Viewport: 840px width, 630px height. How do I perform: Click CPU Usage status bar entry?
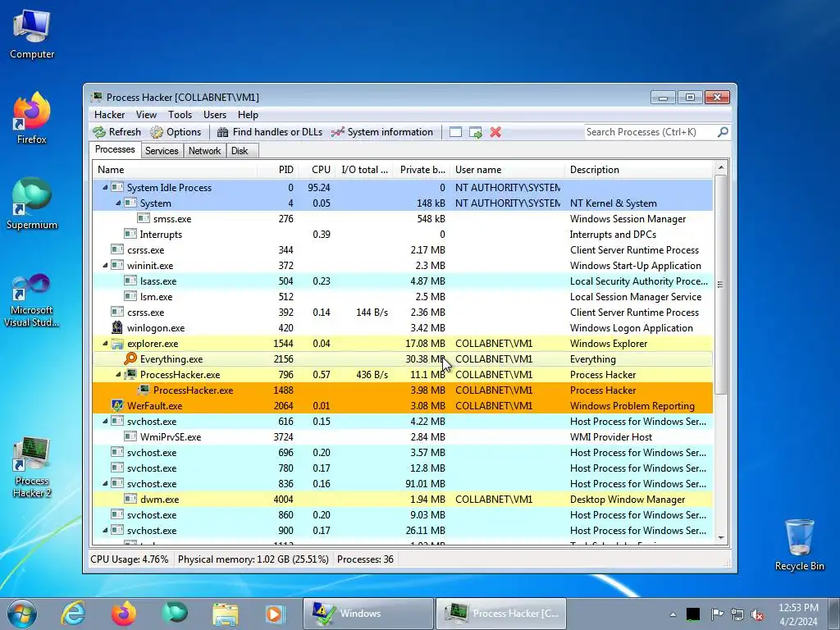[x=129, y=559]
